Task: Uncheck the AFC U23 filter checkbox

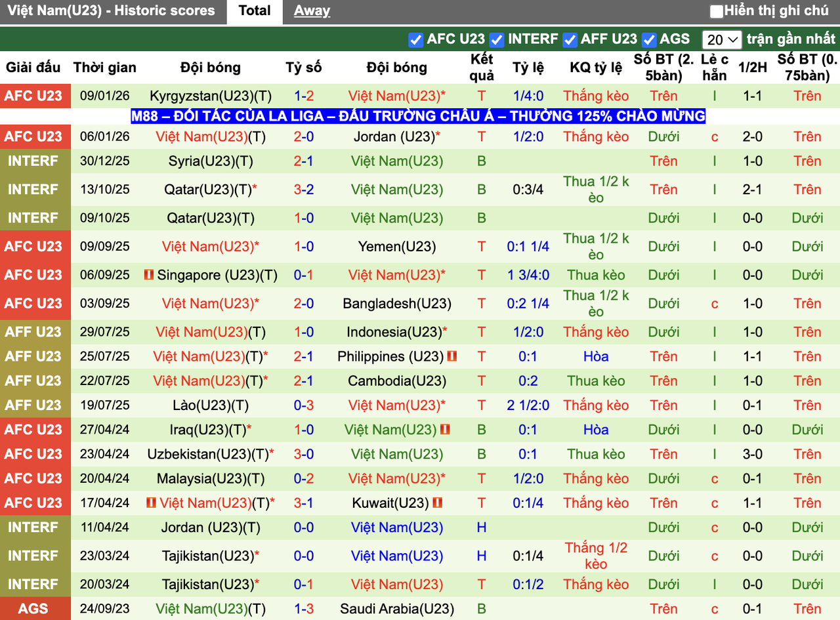Action: tap(415, 39)
